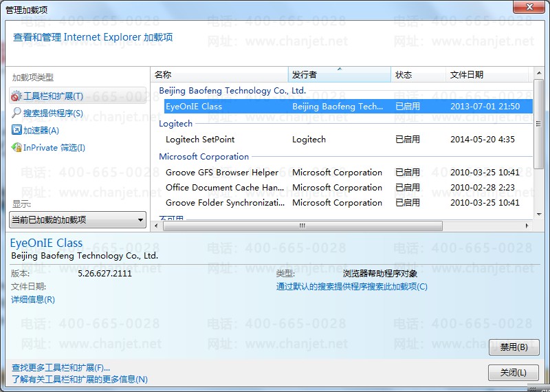This screenshot has width=550, height=392.
Task: Sort add-ons by 文件日期 column header
Action: pos(487,74)
